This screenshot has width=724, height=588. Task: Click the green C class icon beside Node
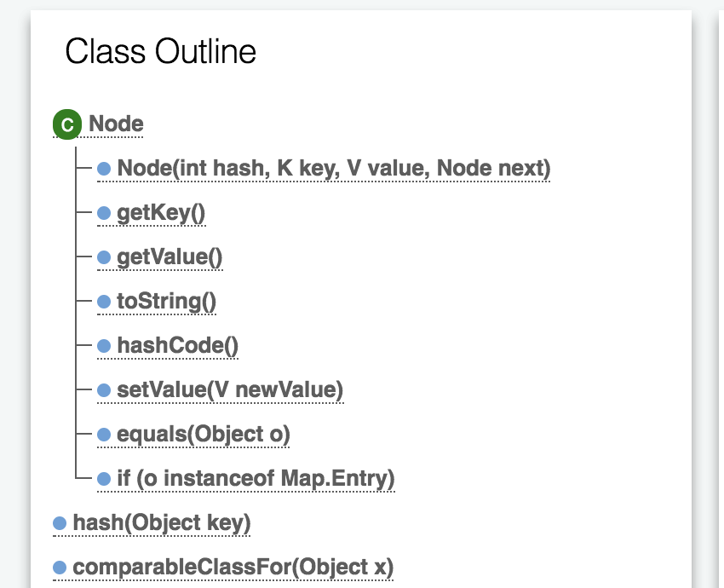click(66, 124)
